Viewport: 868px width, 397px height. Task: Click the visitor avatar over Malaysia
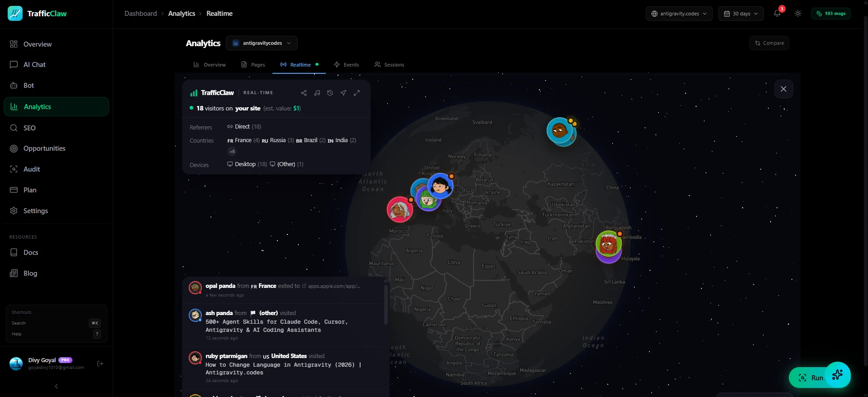coord(608,244)
